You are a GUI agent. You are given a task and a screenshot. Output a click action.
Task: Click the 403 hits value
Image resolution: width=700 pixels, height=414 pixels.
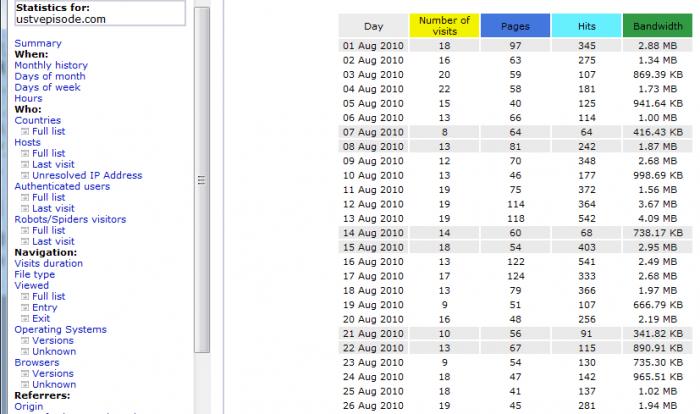point(586,247)
